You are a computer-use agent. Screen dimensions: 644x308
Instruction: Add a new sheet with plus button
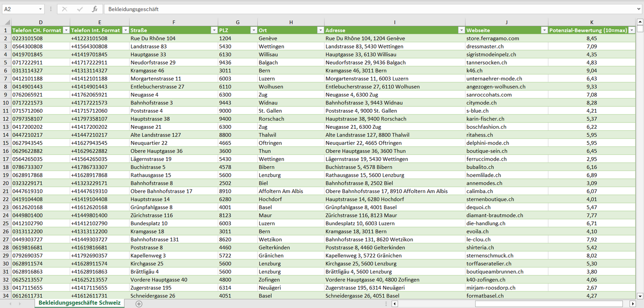coord(139,304)
